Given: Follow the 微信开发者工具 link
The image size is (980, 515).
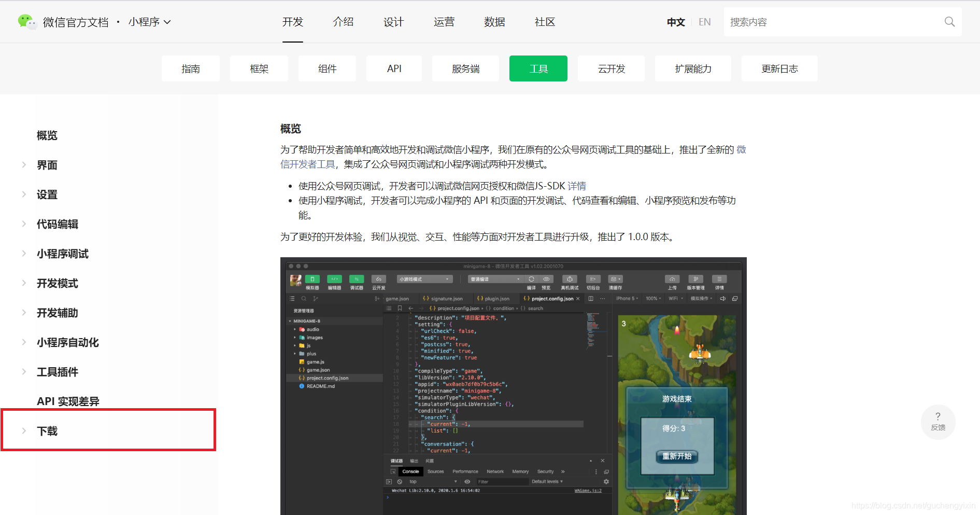Looking at the screenshot, I should click(308, 164).
